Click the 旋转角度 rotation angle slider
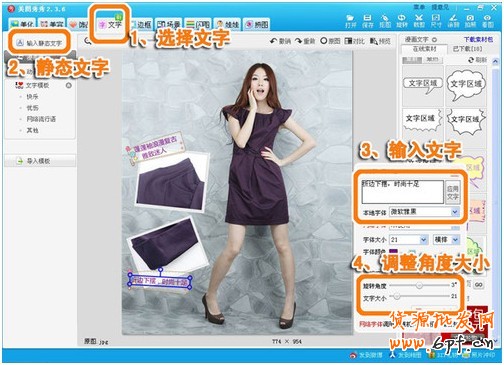The height and width of the screenshot is (365, 504). 419,285
